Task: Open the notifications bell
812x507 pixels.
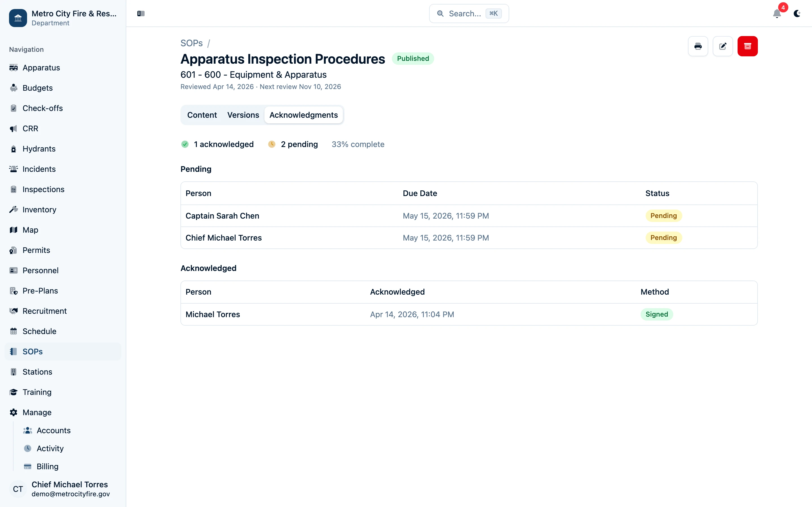Action: [777, 14]
